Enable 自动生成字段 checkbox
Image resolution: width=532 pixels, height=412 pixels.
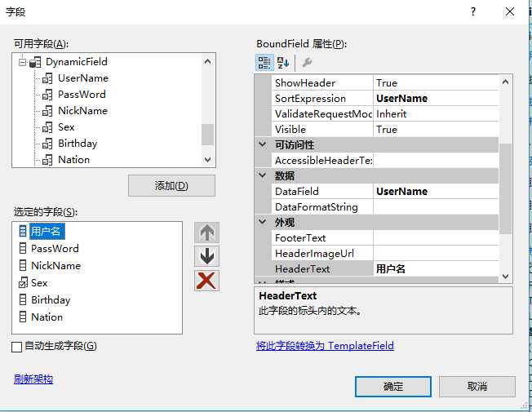[x=16, y=347]
